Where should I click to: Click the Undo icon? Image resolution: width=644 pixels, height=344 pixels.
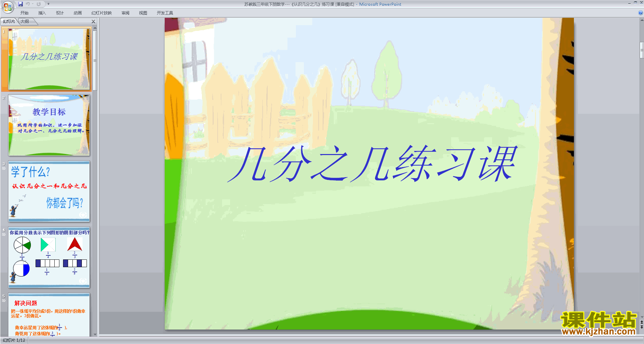[x=28, y=4]
